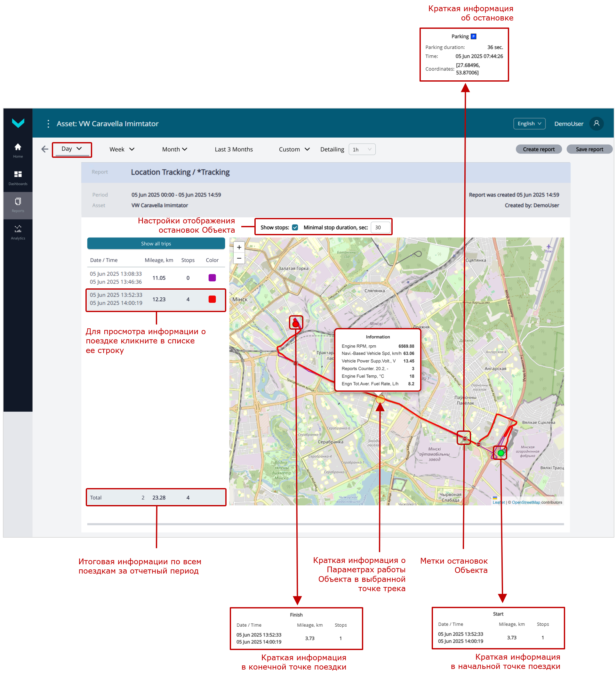The height and width of the screenshot is (675, 616).
Task: Select the Last 3 Months period
Action: [233, 149]
